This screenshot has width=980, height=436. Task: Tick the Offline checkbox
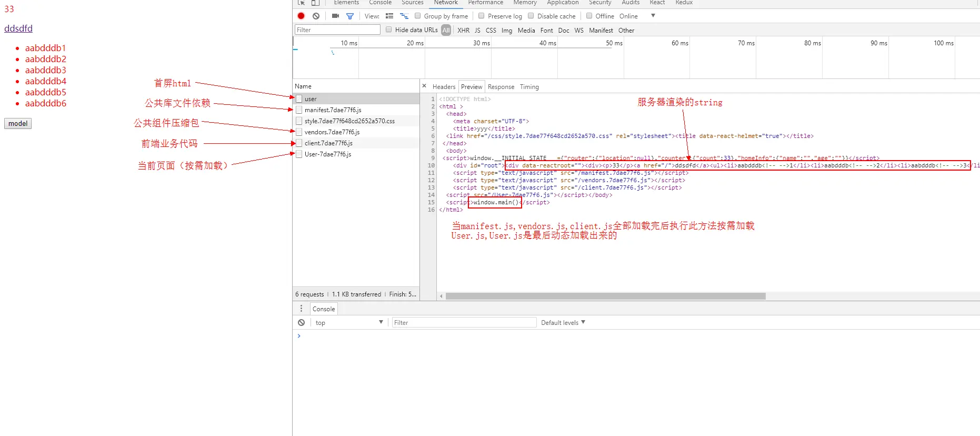point(589,16)
